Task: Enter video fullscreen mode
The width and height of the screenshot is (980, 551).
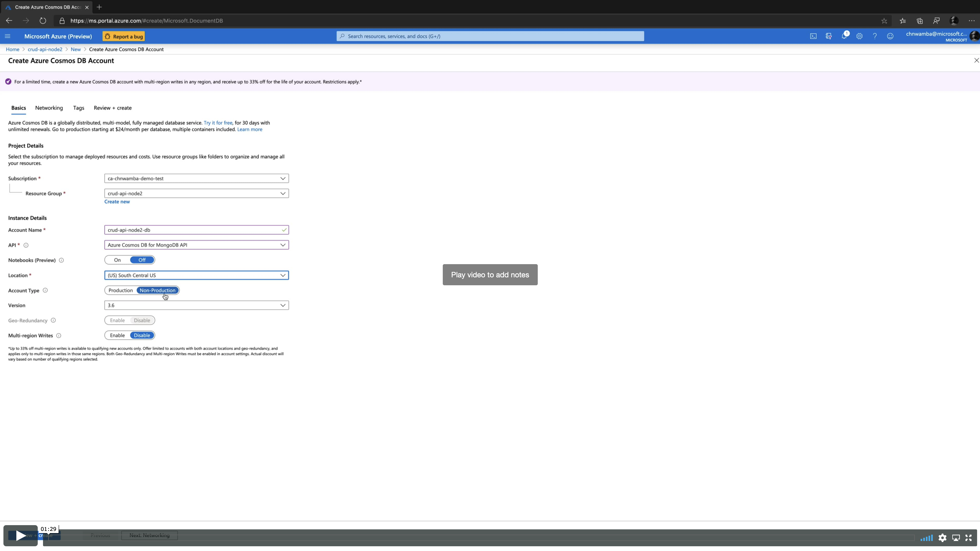Action: tap(969, 538)
